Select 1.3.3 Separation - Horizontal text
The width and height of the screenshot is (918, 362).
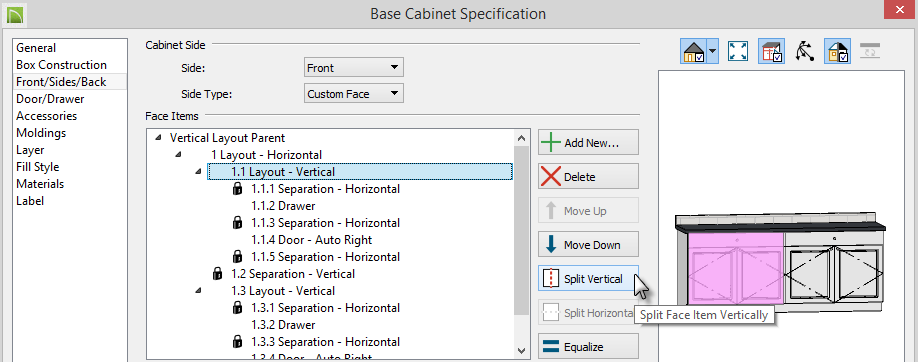coord(326,342)
